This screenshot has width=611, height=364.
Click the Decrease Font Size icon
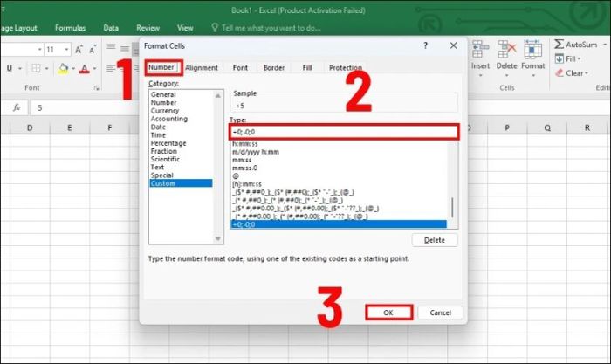(93, 50)
